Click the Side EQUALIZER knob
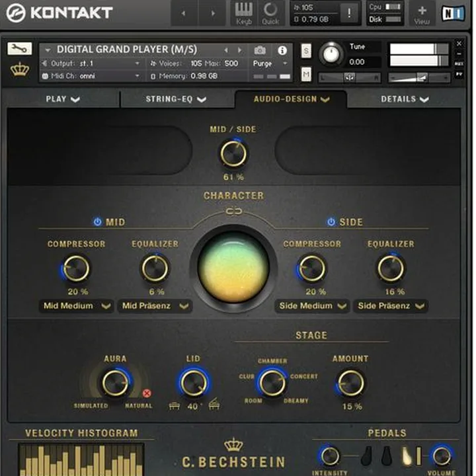 [391, 268]
